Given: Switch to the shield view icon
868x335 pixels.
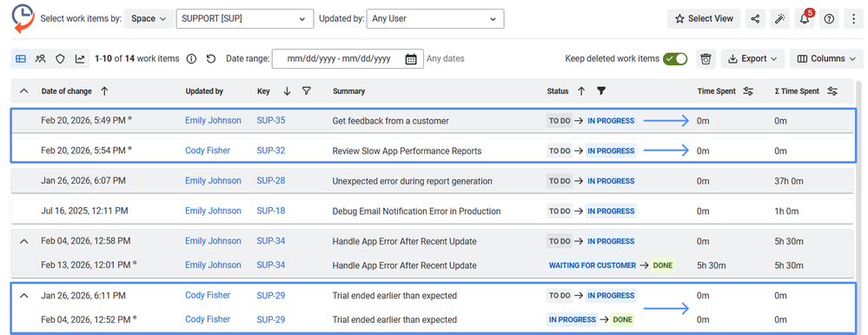Looking at the screenshot, I should tap(60, 59).
